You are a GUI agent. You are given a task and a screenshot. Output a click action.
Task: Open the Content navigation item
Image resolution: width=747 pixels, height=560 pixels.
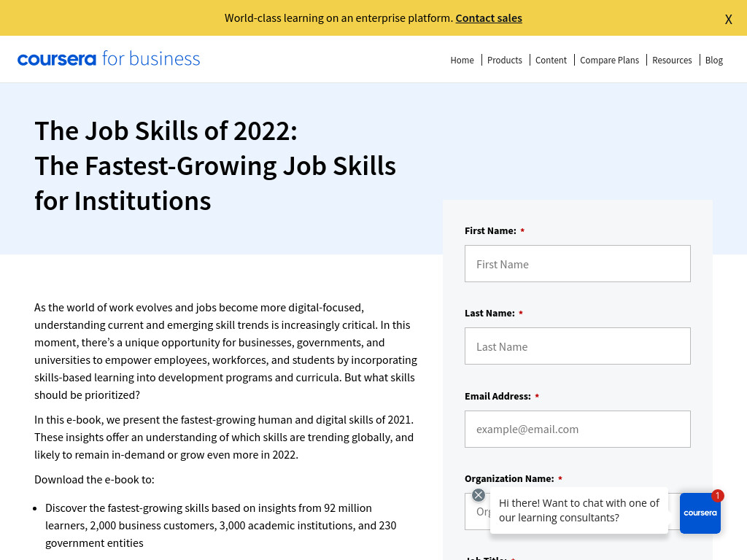(x=551, y=60)
